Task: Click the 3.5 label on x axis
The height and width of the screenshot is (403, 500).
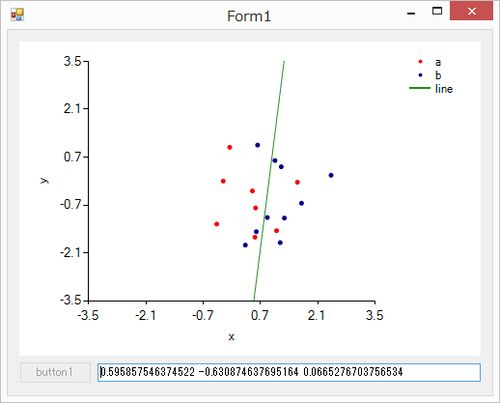Action: coord(374,315)
